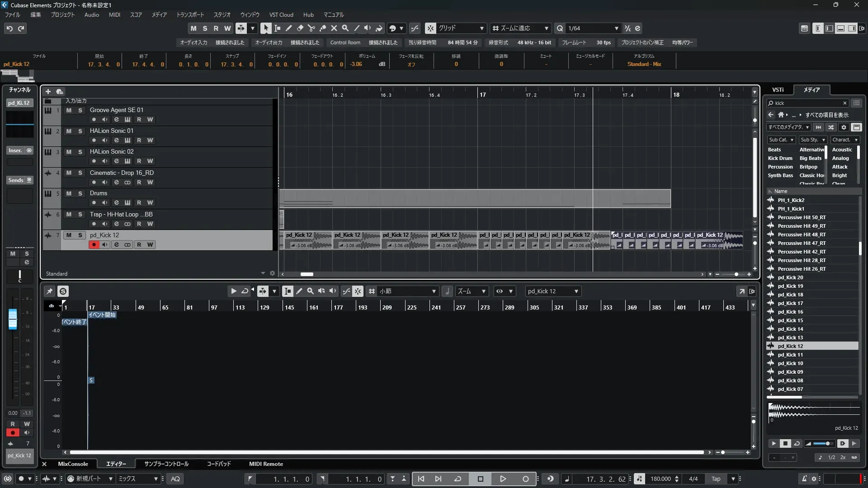Select the Glue tool in toolbar

coord(322,28)
